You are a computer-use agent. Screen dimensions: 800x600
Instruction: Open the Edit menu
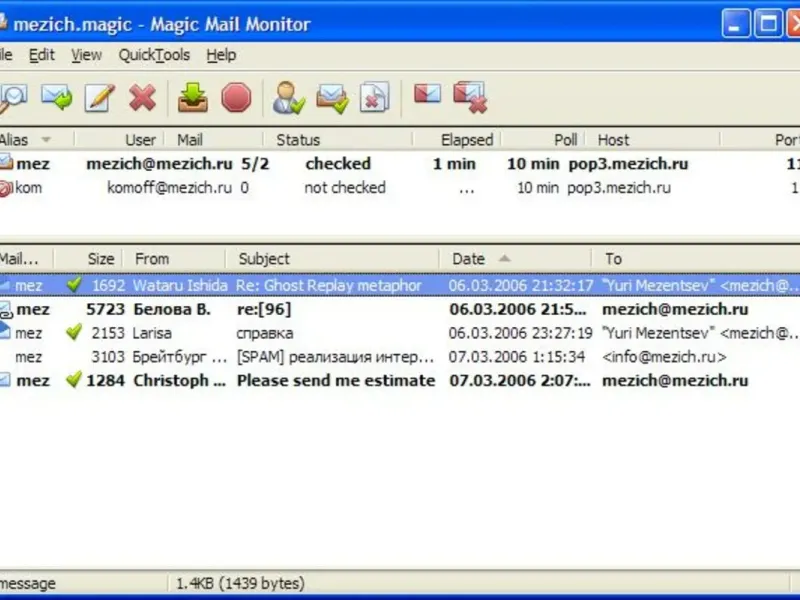(41, 55)
